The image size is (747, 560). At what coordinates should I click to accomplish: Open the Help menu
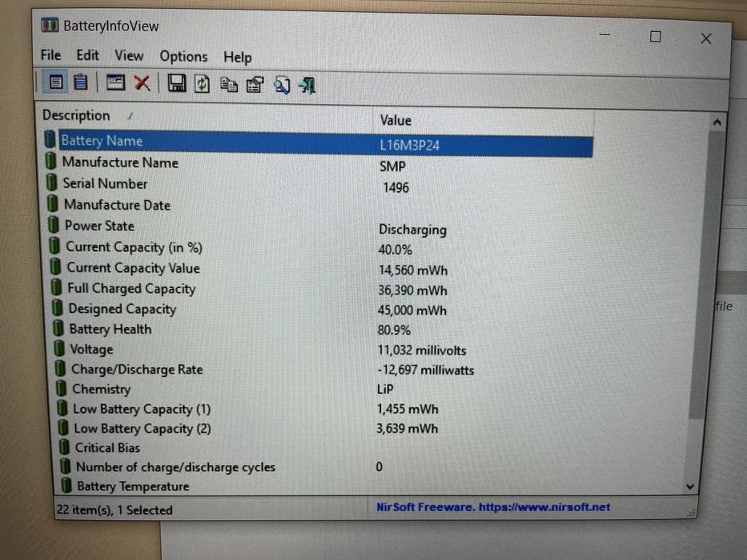point(237,58)
